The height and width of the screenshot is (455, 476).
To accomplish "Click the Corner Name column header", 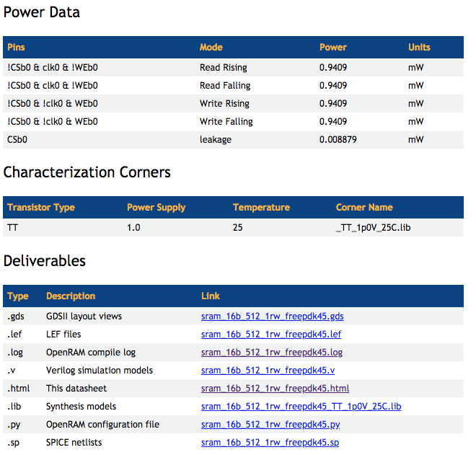I will pyautogui.click(x=364, y=208).
